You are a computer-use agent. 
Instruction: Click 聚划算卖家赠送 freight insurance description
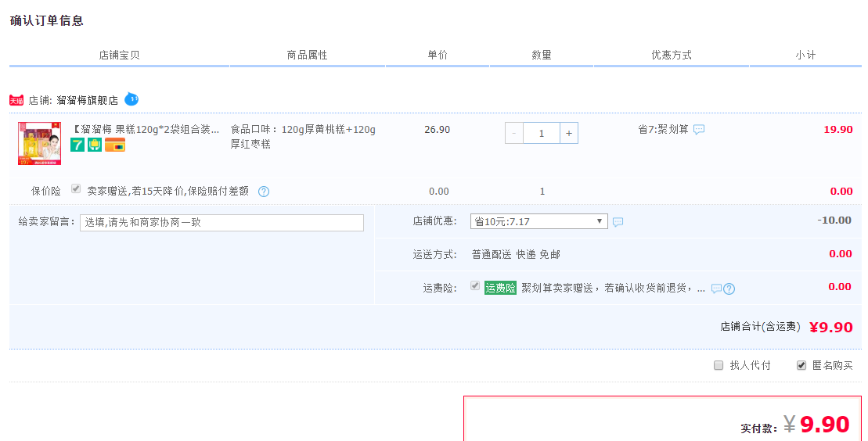(614, 289)
